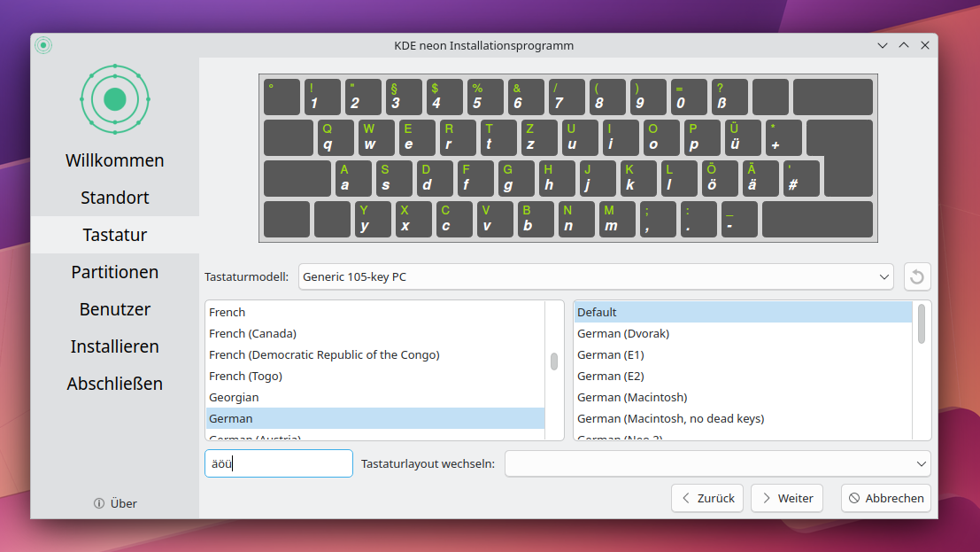The image size is (980, 552).
Task: Click the A key on keyboard preview
Action: click(x=354, y=178)
